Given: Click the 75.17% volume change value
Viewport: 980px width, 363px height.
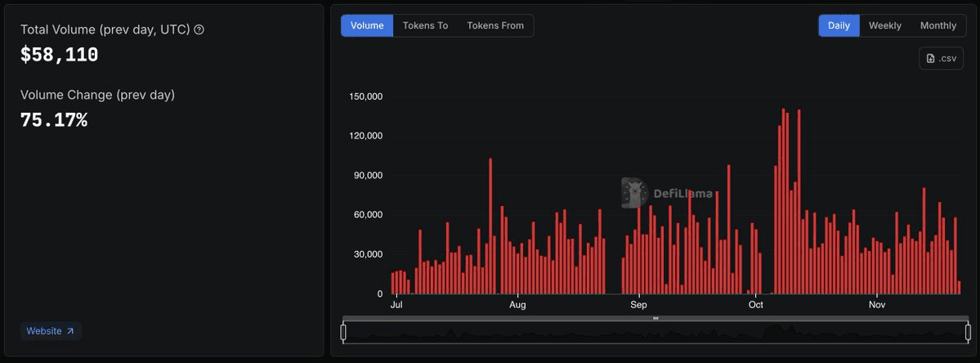Looking at the screenshot, I should 53,120.
